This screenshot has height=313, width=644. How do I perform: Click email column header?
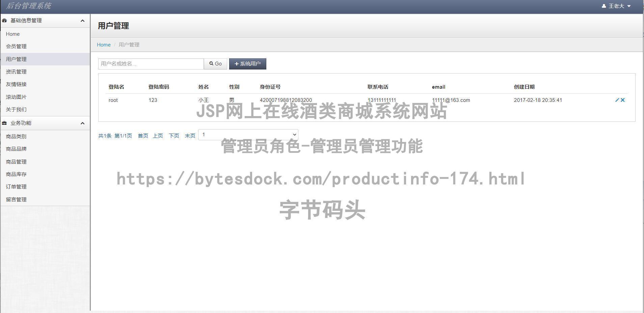point(438,87)
